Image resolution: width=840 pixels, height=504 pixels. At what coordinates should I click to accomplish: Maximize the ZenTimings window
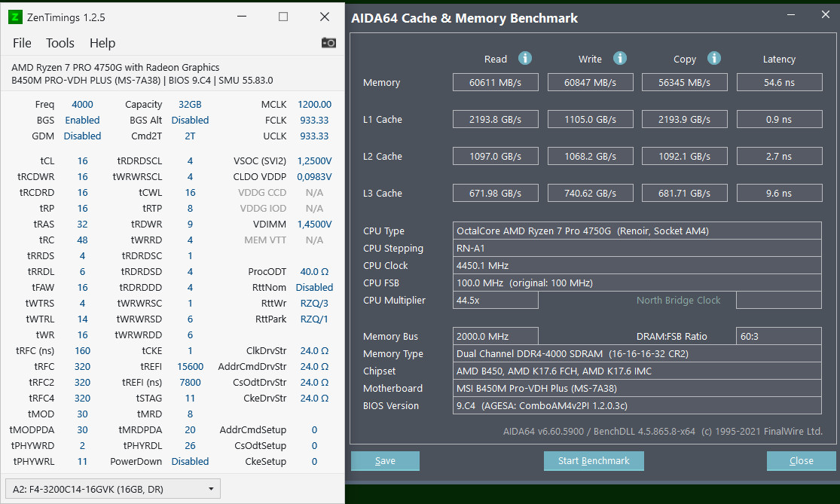[283, 17]
